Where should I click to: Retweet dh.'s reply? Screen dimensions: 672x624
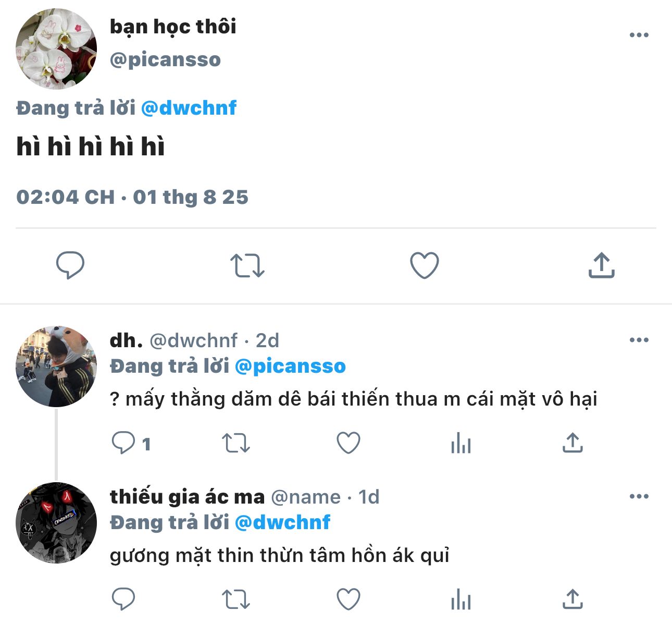tap(236, 444)
